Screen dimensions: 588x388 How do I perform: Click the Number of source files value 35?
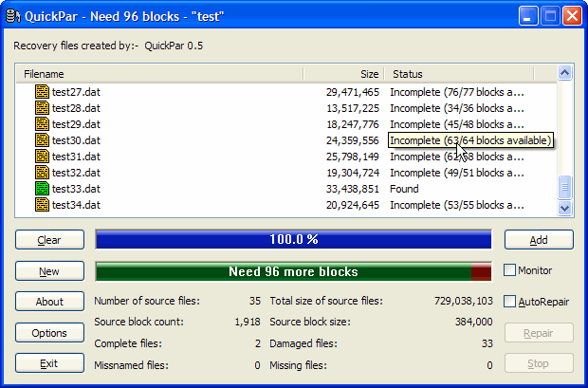255,301
